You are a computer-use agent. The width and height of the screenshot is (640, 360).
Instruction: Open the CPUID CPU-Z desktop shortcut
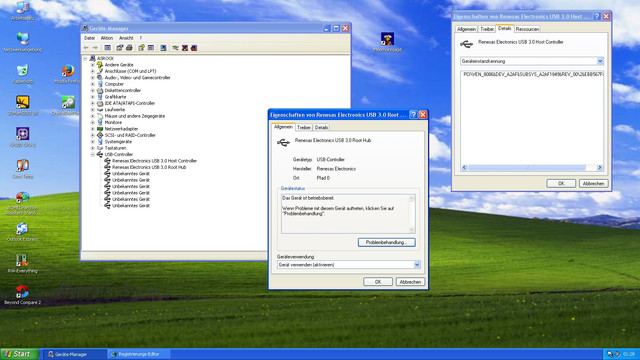[22, 137]
